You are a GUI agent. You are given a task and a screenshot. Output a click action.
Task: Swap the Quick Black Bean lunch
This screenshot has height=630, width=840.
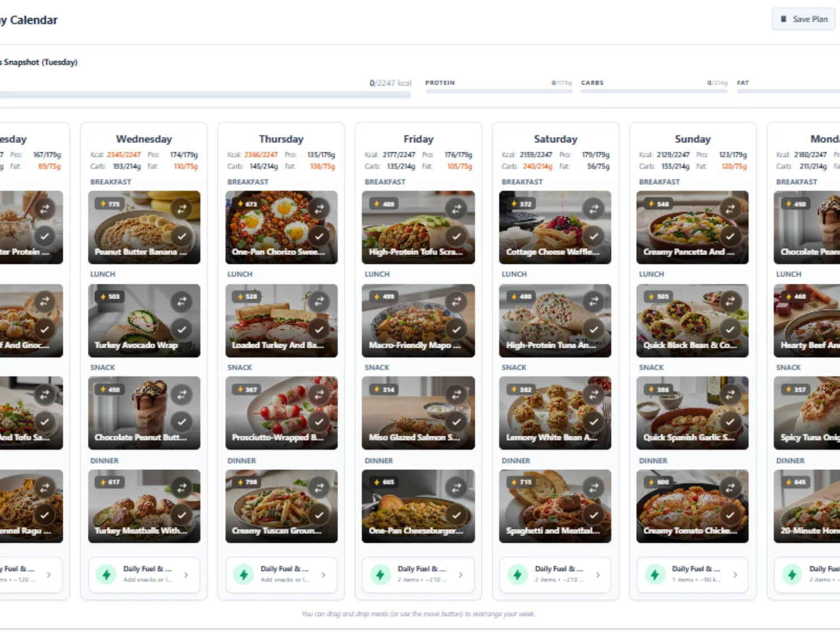click(730, 302)
